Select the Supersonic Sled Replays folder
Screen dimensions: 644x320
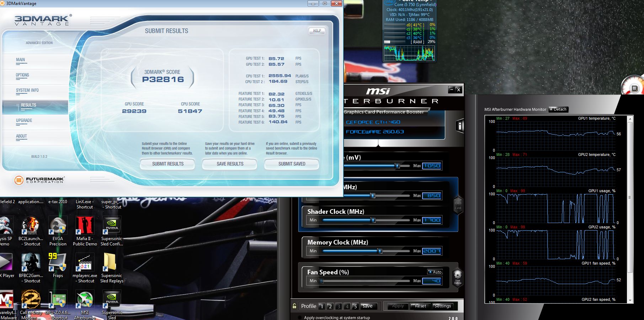[x=112, y=268]
